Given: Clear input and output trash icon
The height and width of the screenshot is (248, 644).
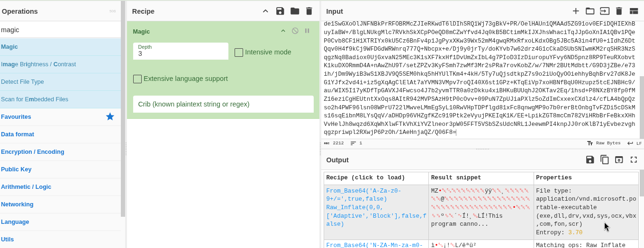Looking at the screenshot, I should (x=619, y=11).
